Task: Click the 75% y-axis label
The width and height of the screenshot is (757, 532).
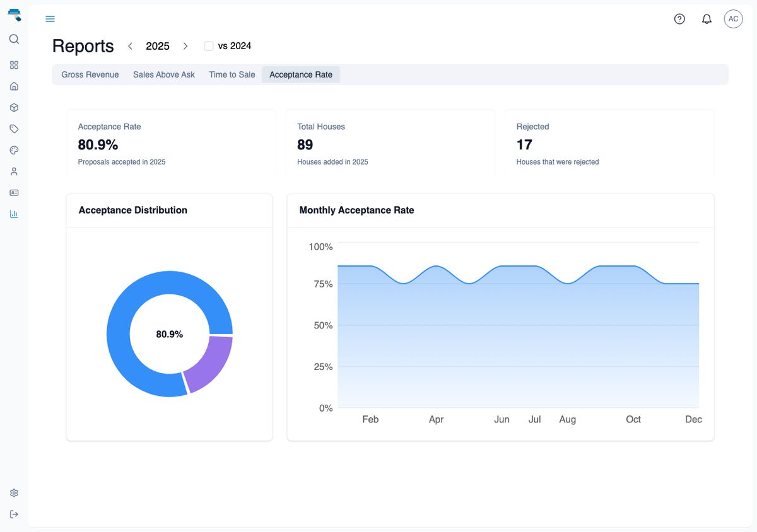Action: point(323,284)
